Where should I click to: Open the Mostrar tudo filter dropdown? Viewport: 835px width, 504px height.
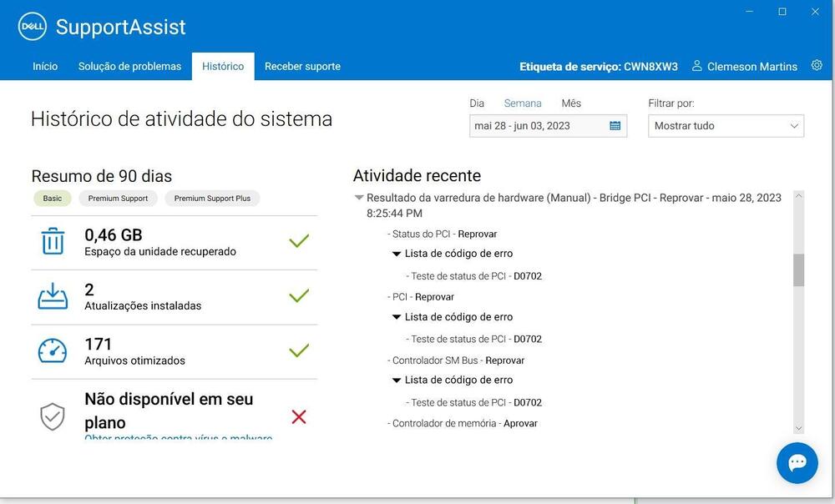pos(726,126)
